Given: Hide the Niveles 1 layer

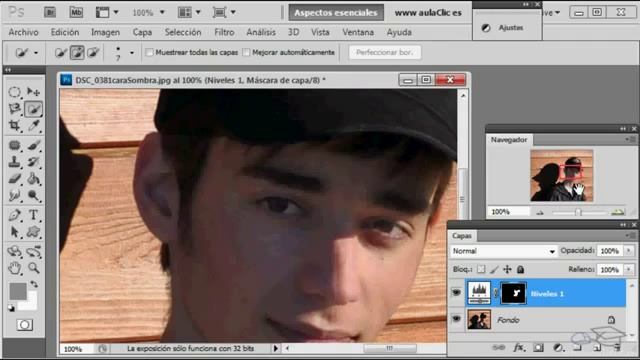Looking at the screenshot, I should point(456,292).
